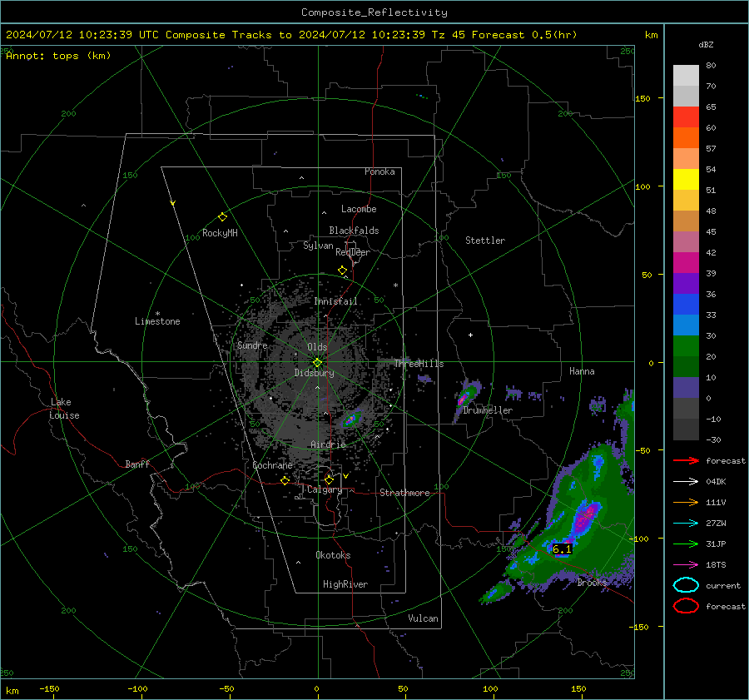Screen dimensions: 749x700
Task: Click yellow diamond marker below Cochrane
Action: [285, 480]
